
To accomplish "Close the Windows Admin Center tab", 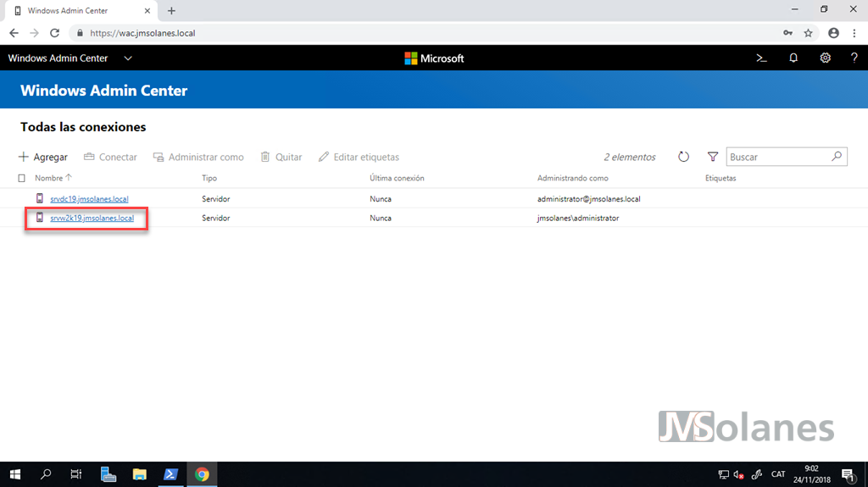I will click(x=147, y=10).
